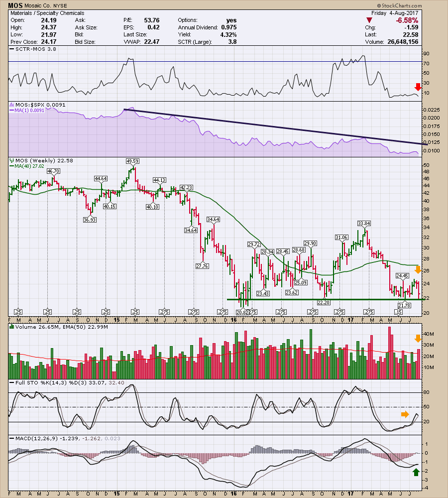Click the Volume 26,648,156 value

point(403,42)
